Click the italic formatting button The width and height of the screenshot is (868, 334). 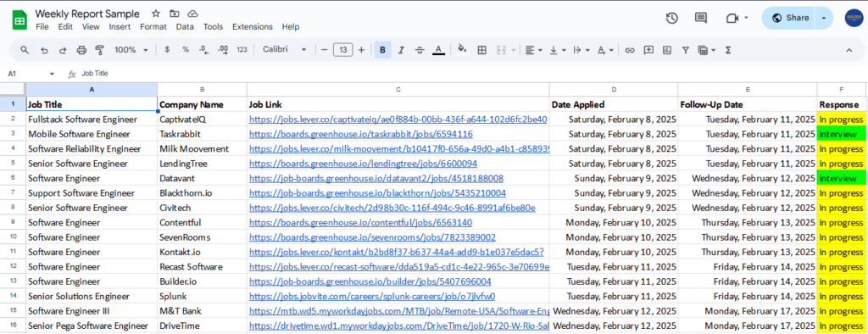tap(401, 50)
